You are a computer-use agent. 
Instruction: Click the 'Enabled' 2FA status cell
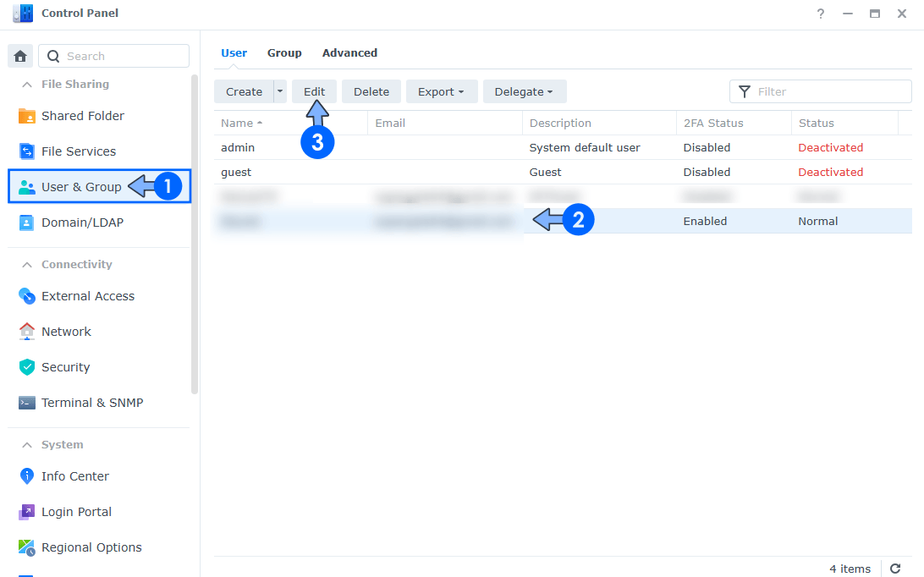[x=705, y=221]
